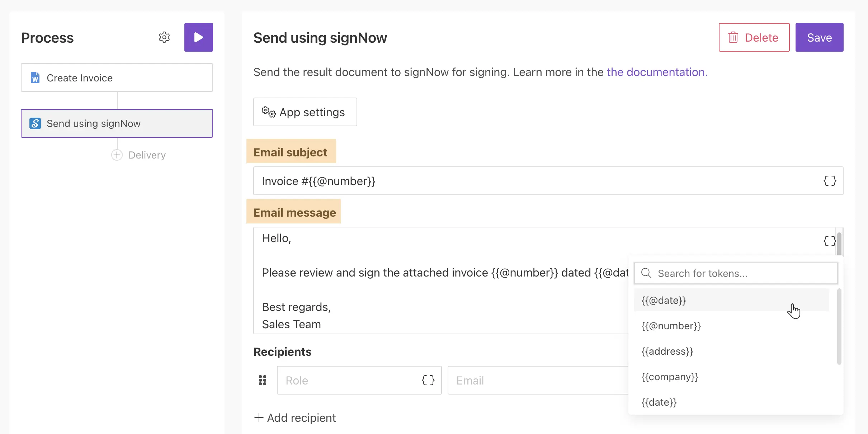Click the Email subject label
Image resolution: width=868 pixels, height=434 pixels.
pos(291,152)
